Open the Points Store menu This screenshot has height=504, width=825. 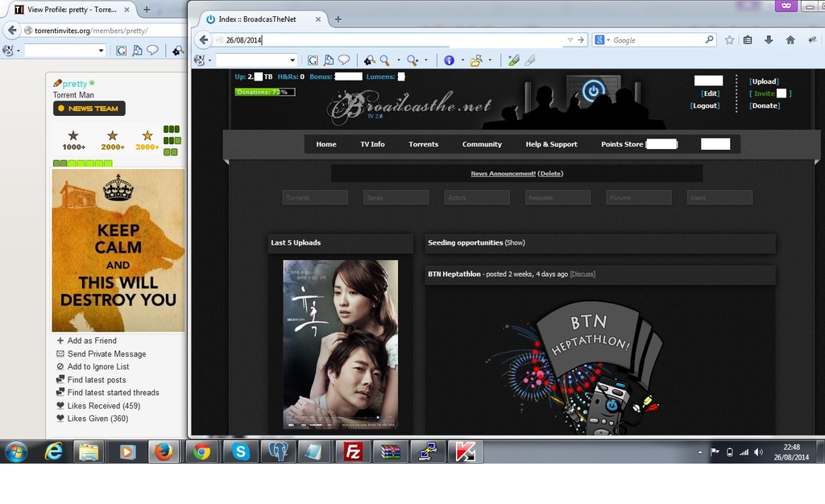click(622, 144)
